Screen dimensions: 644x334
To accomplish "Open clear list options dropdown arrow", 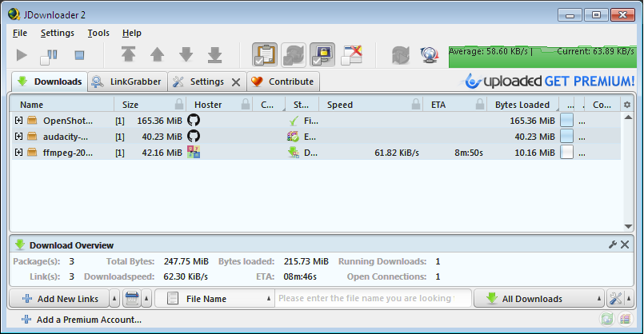I will tap(146, 299).
